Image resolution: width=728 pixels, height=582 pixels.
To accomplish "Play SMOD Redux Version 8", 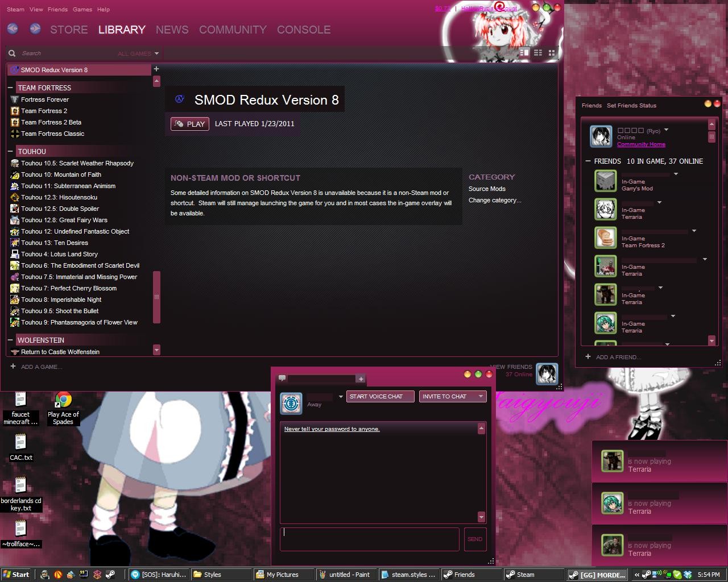I will pos(190,124).
